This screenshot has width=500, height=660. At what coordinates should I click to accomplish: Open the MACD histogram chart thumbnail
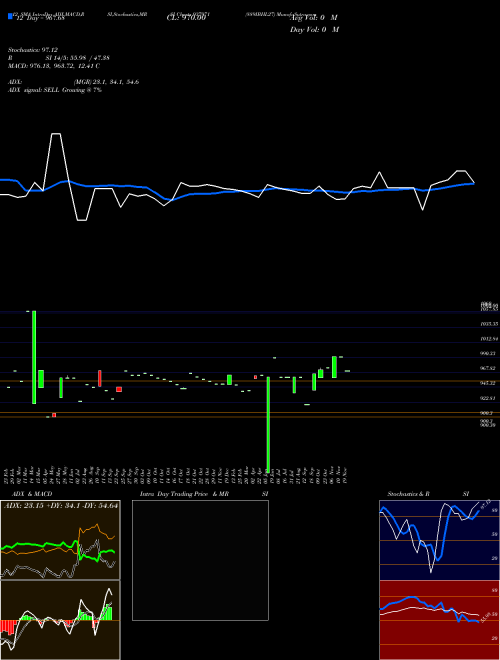tap(60, 620)
